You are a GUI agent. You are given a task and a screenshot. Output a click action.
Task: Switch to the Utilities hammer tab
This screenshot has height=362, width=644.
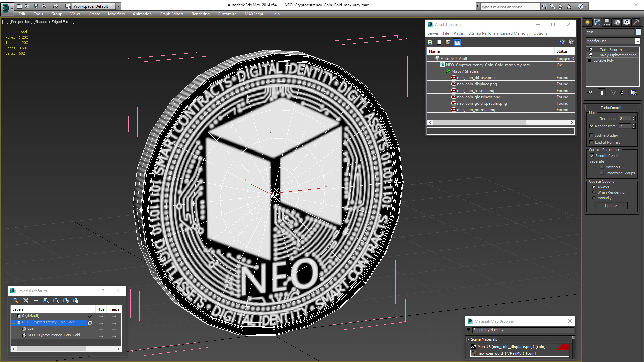[x=636, y=22]
